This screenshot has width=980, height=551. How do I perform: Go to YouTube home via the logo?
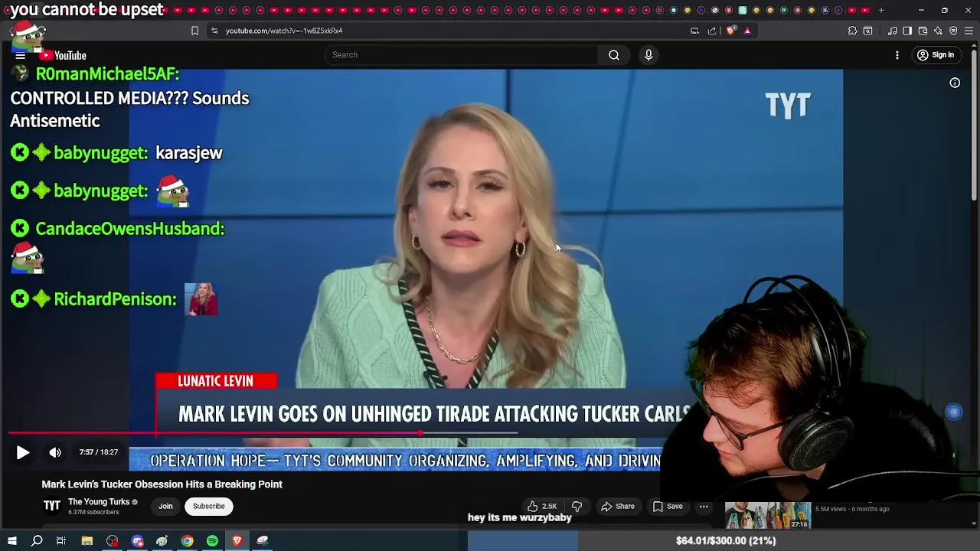coord(64,55)
